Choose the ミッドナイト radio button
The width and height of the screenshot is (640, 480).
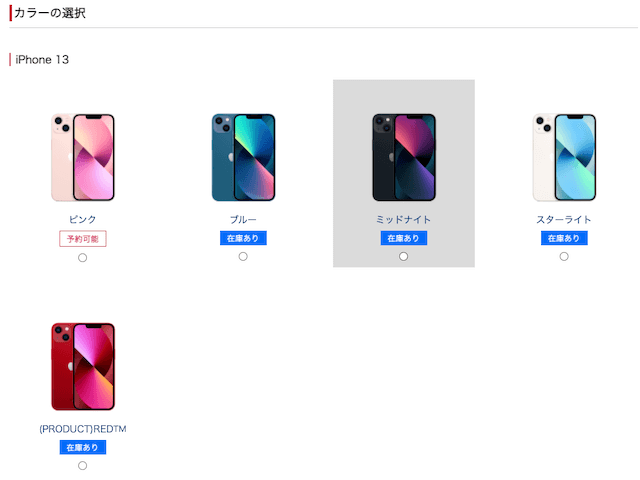(x=403, y=256)
